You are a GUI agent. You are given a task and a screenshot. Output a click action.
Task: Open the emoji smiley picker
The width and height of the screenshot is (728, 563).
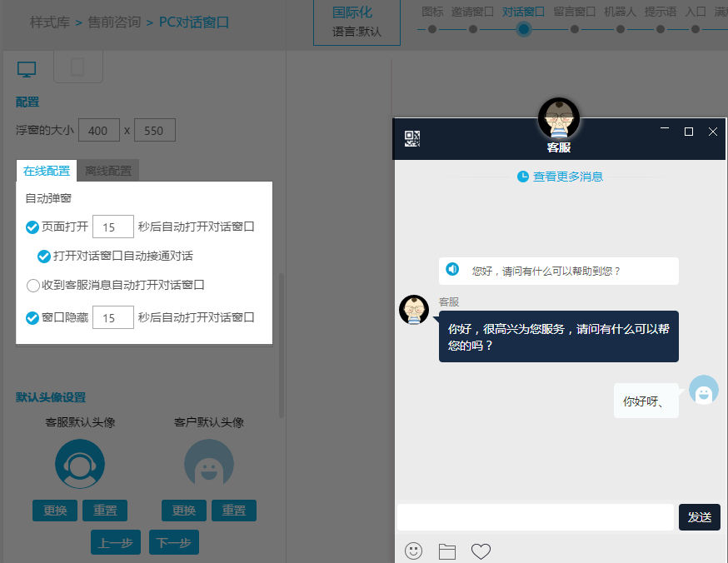(x=413, y=551)
